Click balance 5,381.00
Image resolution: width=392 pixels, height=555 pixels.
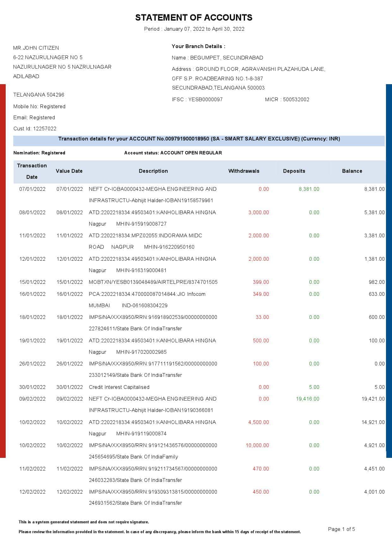(375, 212)
